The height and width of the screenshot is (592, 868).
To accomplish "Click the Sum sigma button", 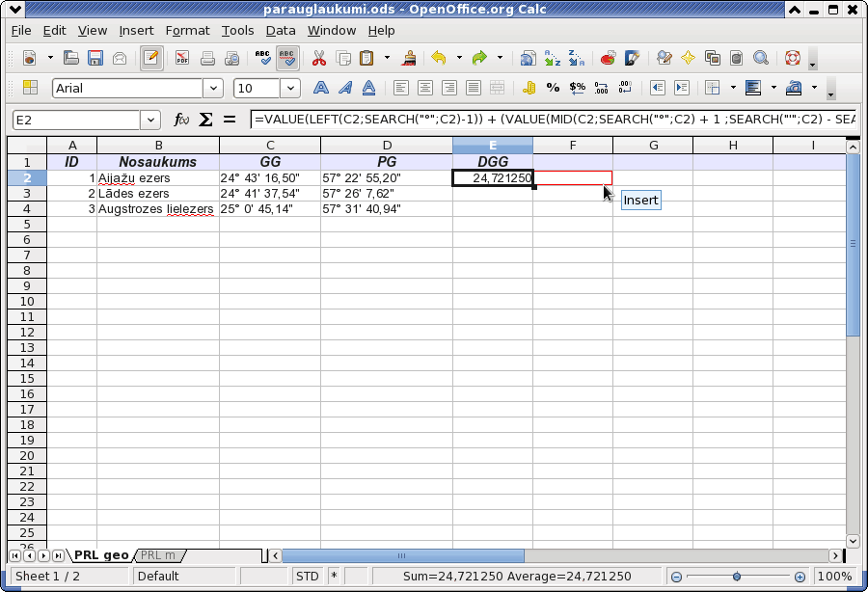I will (205, 120).
